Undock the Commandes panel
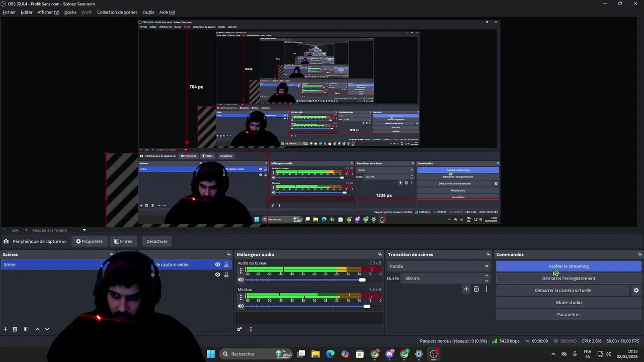644x362 pixels. [x=639, y=254]
